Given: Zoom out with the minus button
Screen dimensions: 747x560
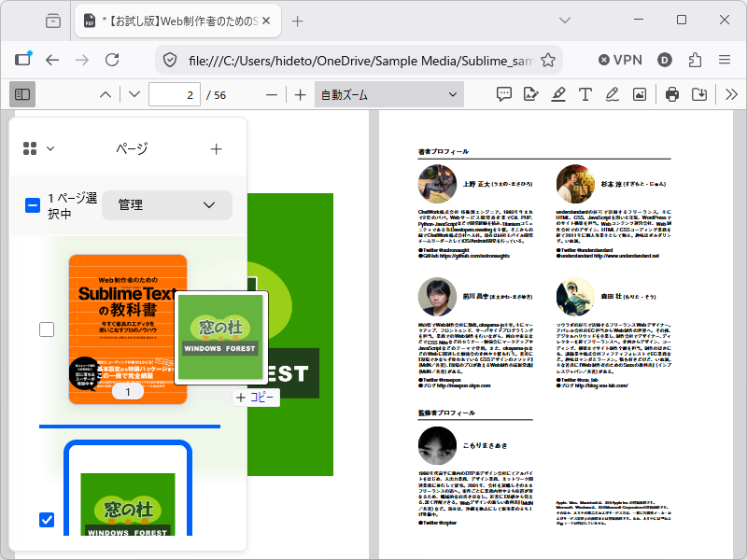Looking at the screenshot, I should click(272, 95).
